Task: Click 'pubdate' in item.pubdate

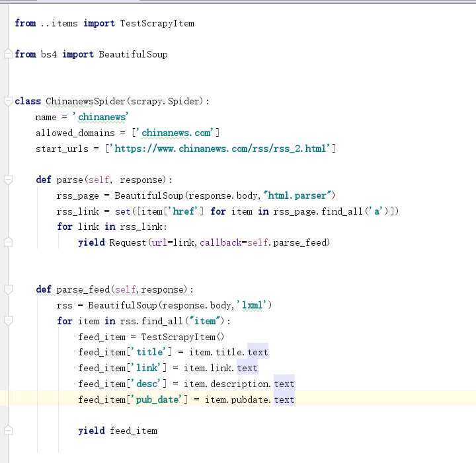Action: coord(249,400)
